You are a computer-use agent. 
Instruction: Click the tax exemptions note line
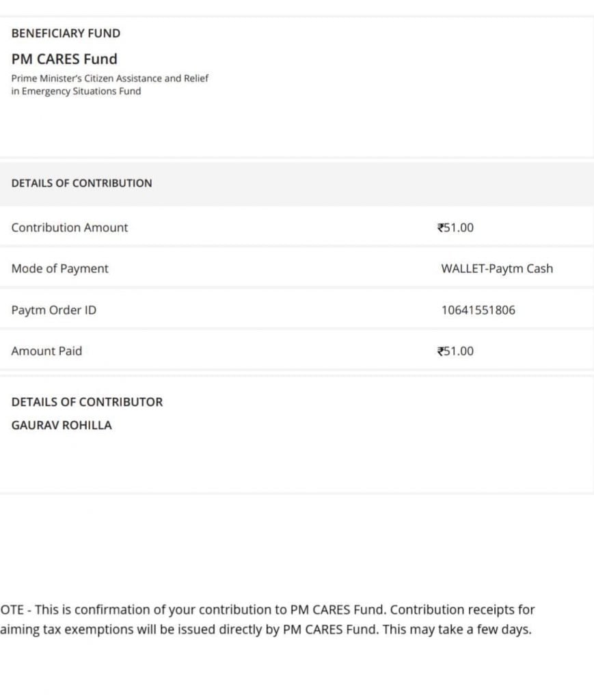tap(266, 630)
